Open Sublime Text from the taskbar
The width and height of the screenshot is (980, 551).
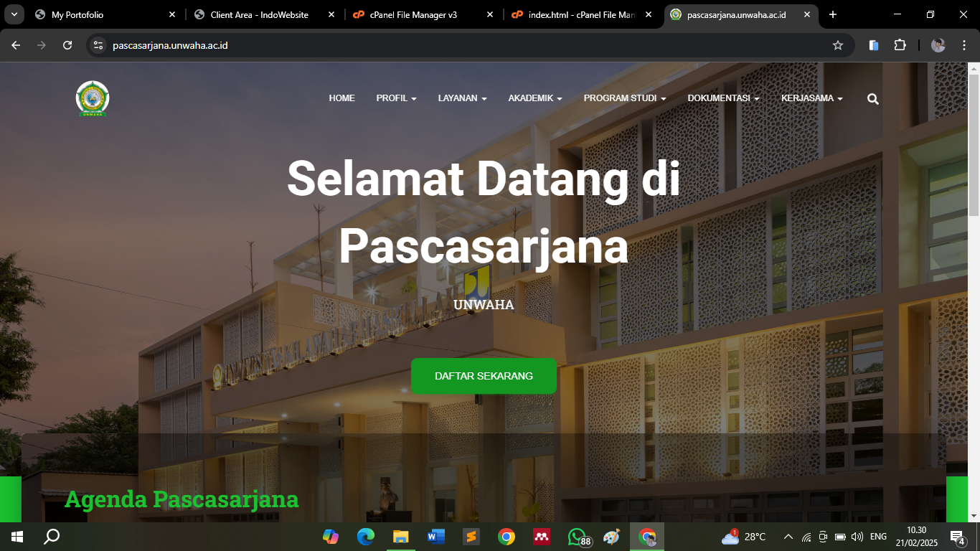(x=471, y=537)
